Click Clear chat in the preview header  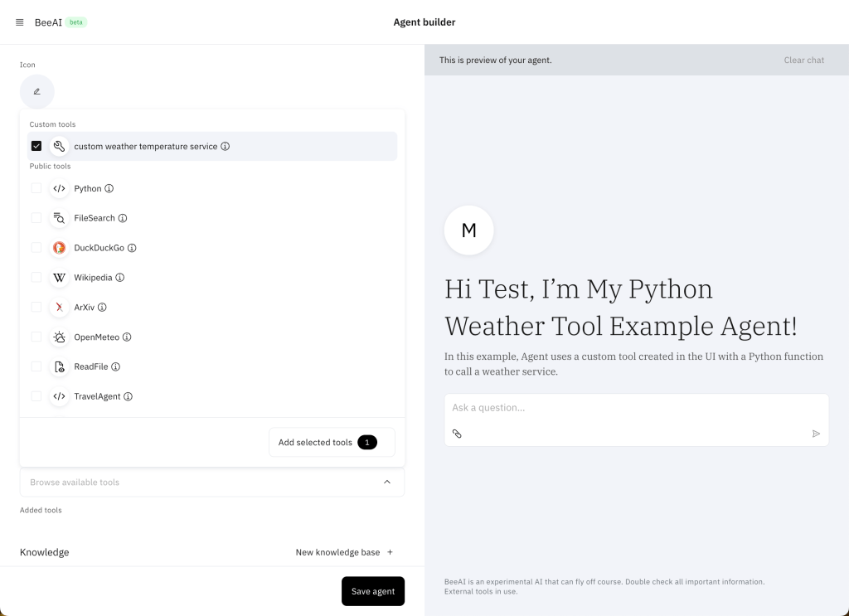(803, 60)
